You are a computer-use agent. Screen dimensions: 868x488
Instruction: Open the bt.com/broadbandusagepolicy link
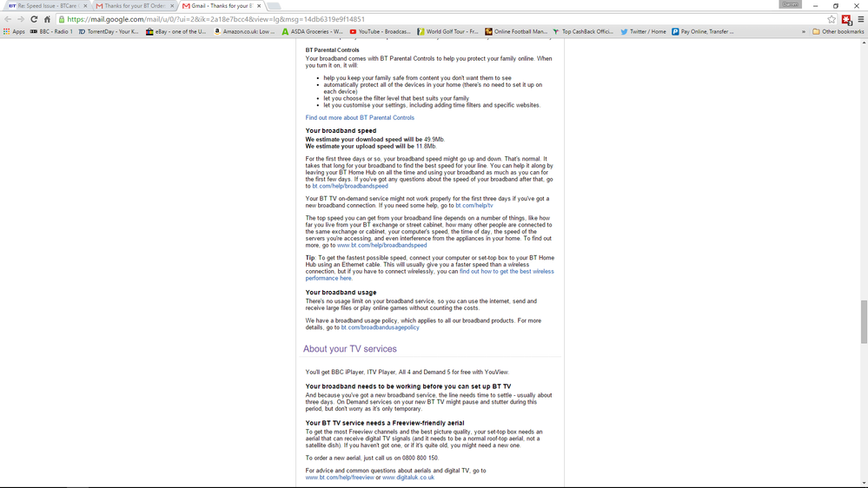[x=380, y=327]
